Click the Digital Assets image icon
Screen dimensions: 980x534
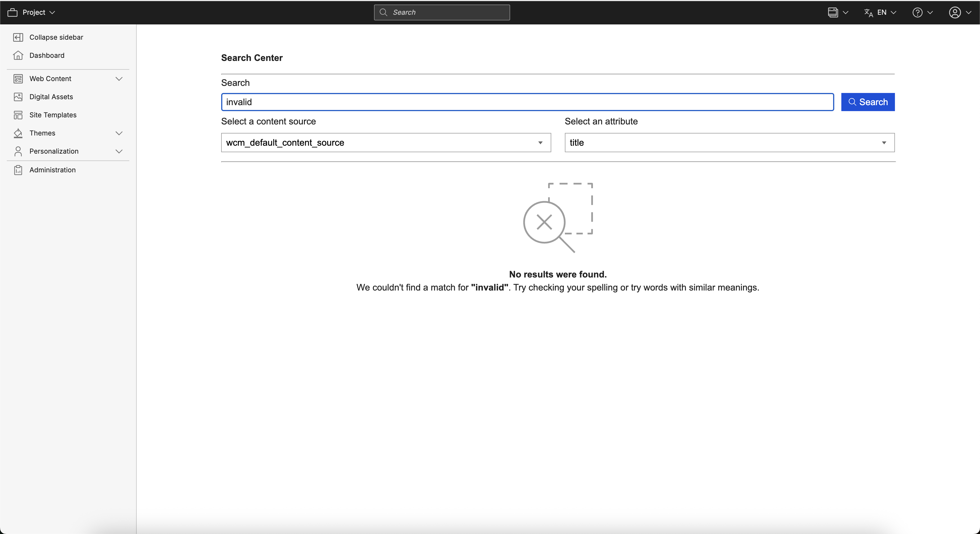(18, 97)
